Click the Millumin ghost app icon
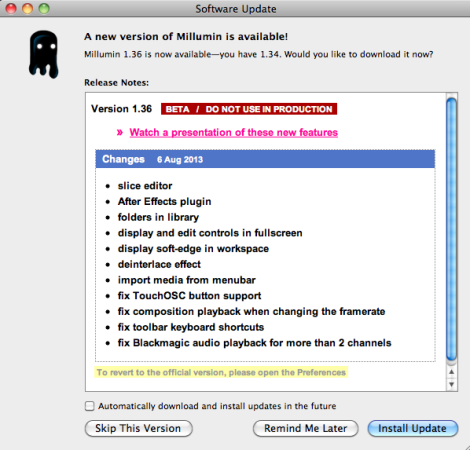The width and height of the screenshot is (470, 450). 44,54
